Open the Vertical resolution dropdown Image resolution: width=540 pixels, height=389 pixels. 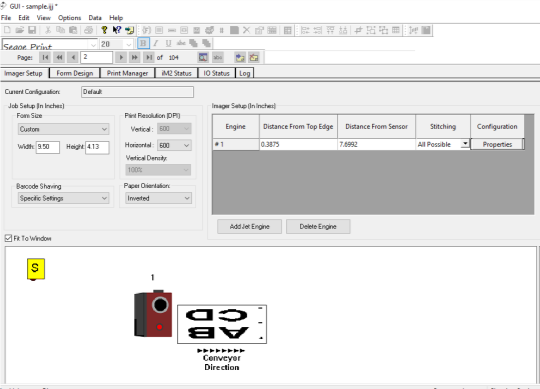click(x=174, y=129)
